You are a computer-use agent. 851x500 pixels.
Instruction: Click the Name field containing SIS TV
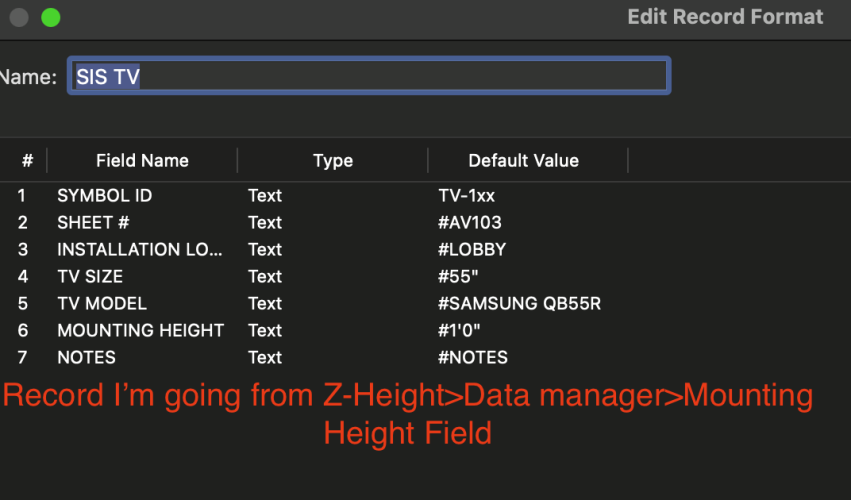tap(368, 77)
